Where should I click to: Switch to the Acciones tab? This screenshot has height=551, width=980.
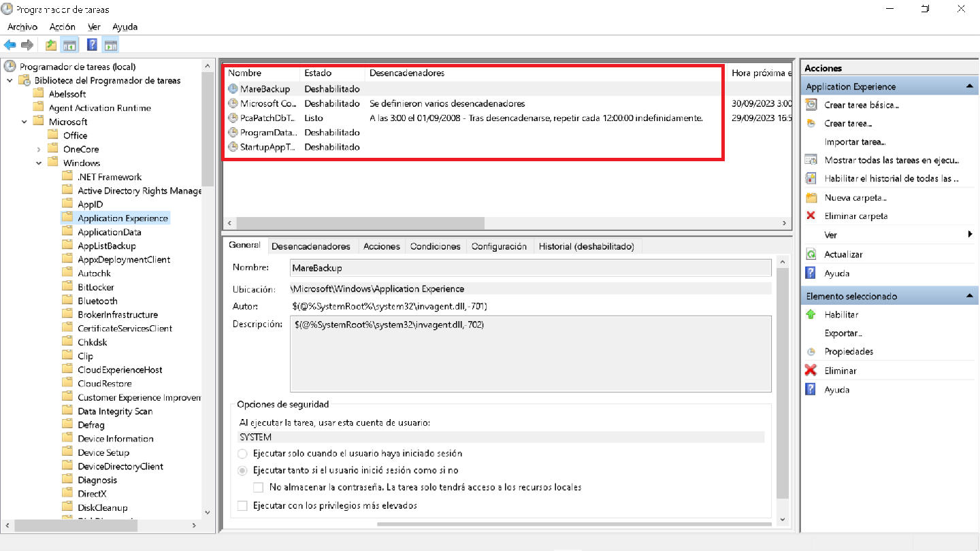pos(381,246)
